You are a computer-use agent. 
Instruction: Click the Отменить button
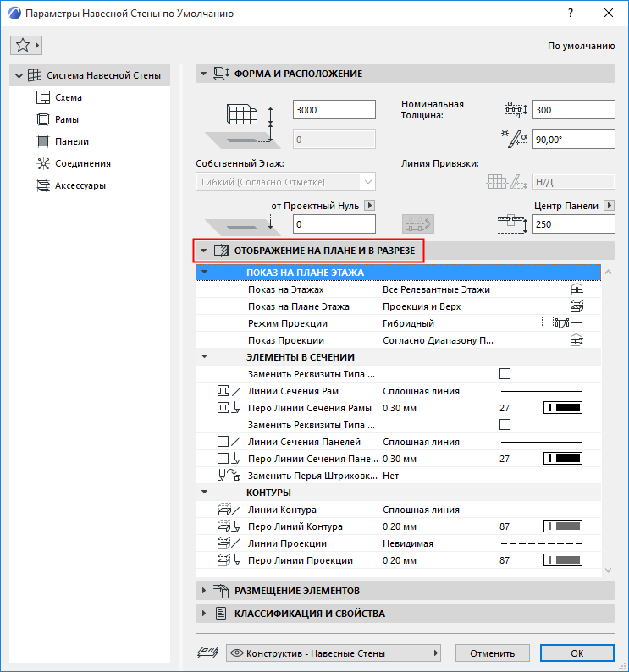click(x=492, y=653)
